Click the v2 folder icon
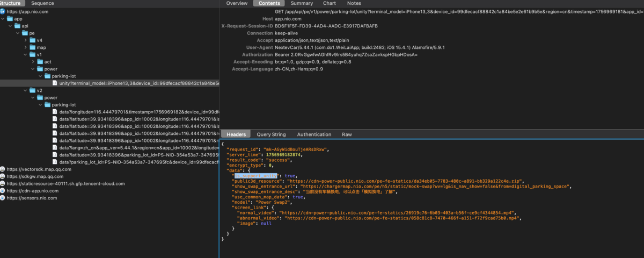This screenshot has width=644, height=258. point(33,90)
